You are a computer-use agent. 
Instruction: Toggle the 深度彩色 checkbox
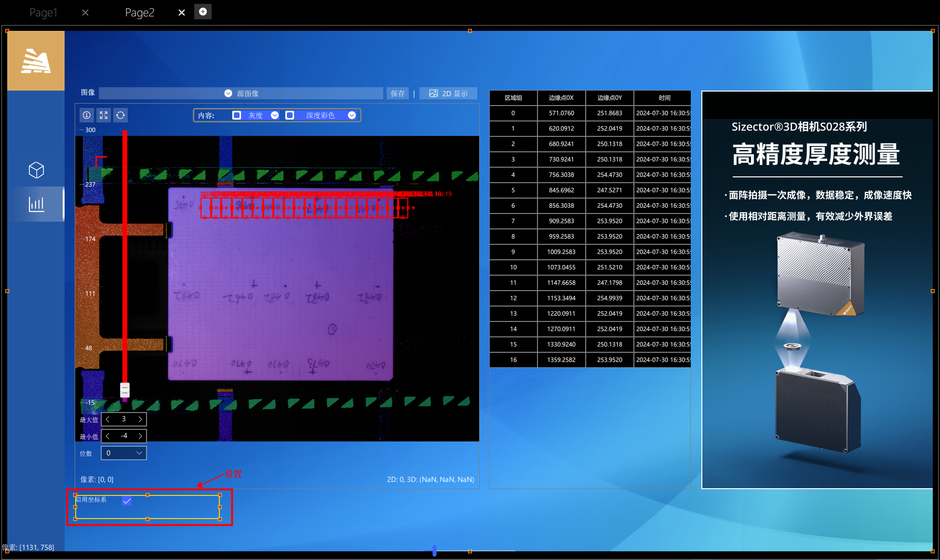click(290, 115)
